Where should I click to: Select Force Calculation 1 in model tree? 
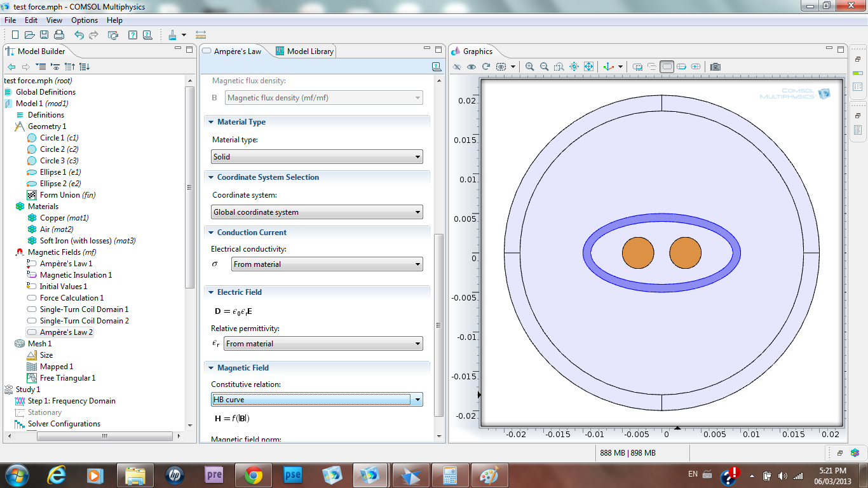click(71, 298)
